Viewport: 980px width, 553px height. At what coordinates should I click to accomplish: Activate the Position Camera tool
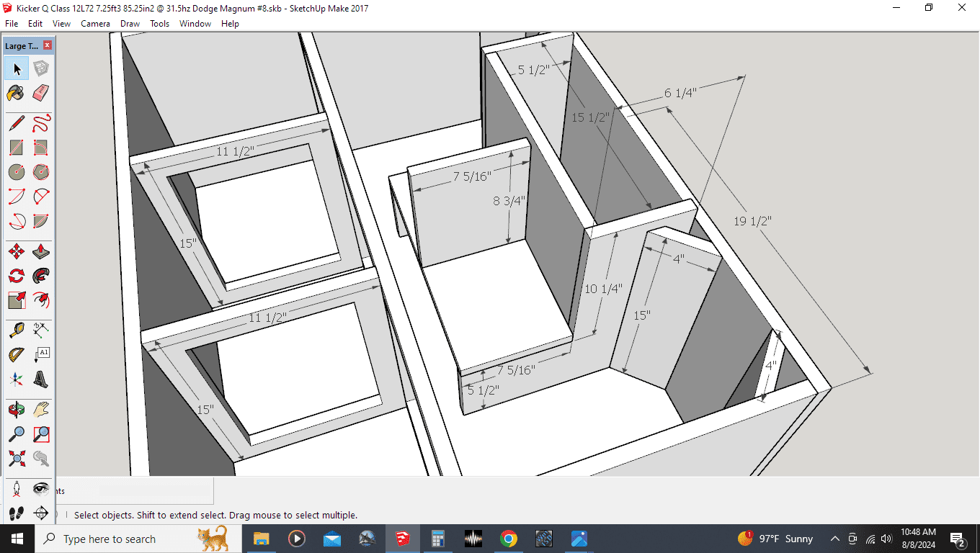(17, 489)
